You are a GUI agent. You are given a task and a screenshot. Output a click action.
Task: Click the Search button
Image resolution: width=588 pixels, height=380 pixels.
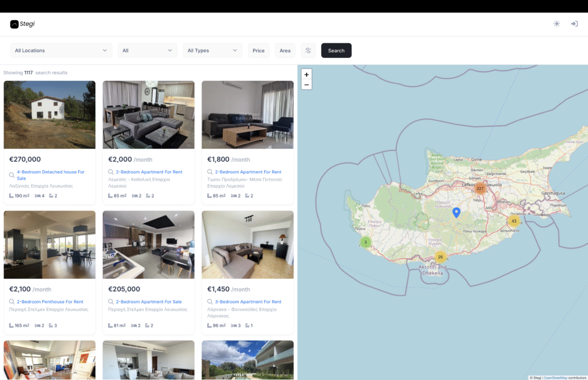pyautogui.click(x=336, y=51)
